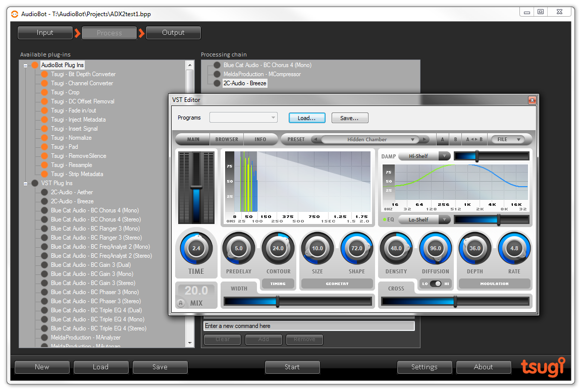Select the A compare slot in Breeze
Image resolution: width=581 pixels, height=392 pixels.
[443, 139]
